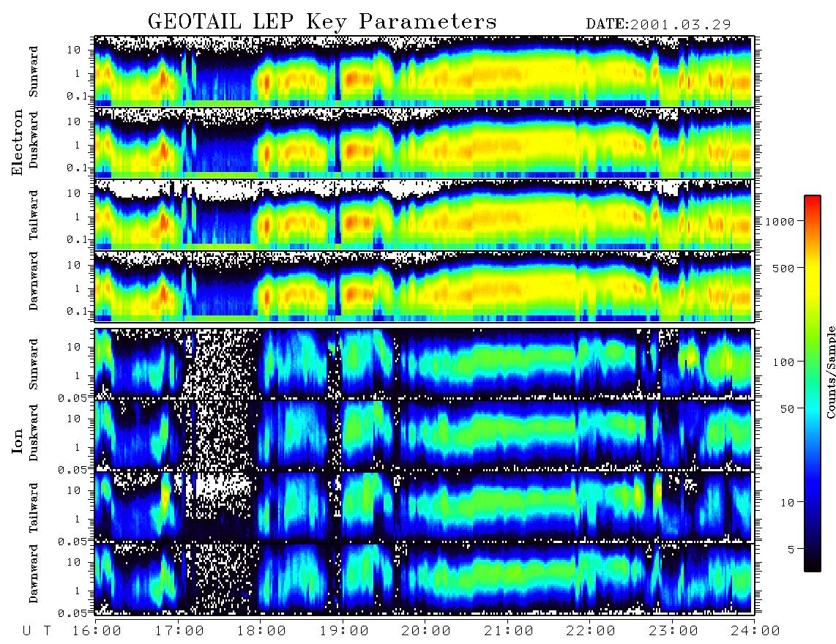Click the 10 tick of Electron Duskward axis

pyautogui.click(x=74, y=121)
